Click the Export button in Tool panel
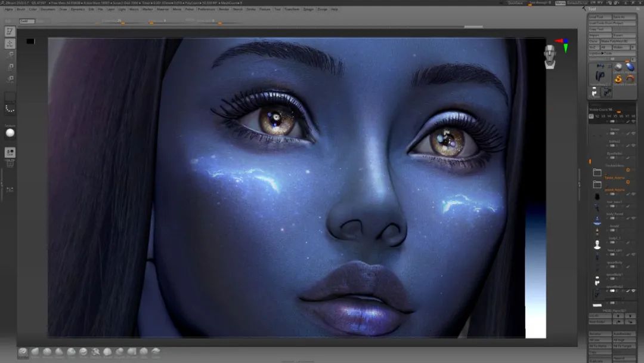 pyautogui.click(x=624, y=35)
